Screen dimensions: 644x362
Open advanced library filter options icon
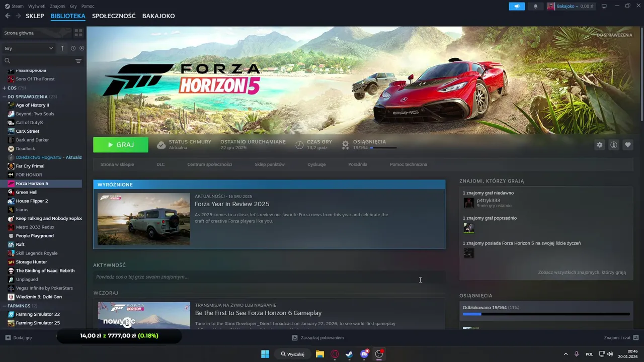tap(78, 61)
